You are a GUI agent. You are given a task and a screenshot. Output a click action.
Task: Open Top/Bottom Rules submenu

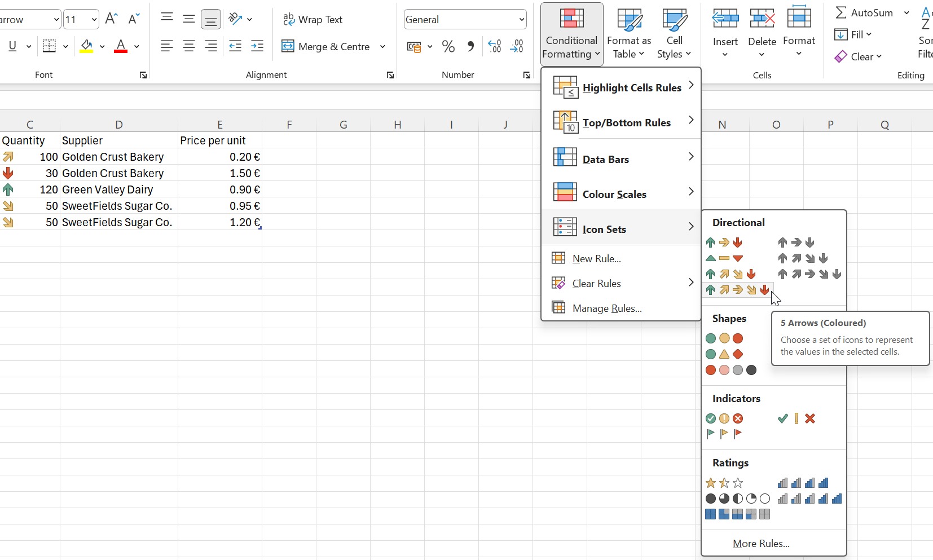point(621,122)
